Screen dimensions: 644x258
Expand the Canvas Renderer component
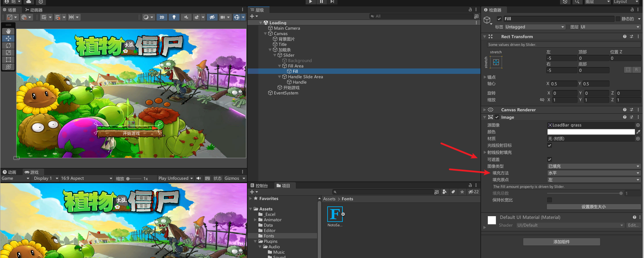pyautogui.click(x=485, y=110)
